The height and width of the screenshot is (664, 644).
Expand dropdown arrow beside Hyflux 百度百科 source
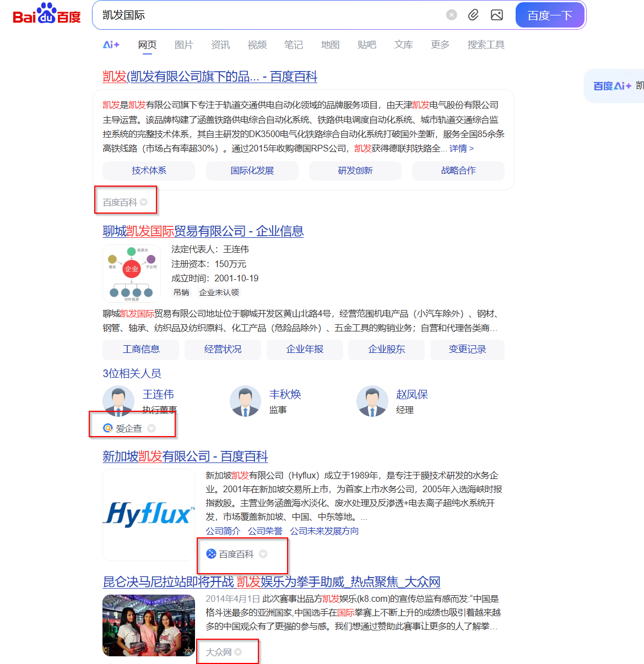pyautogui.click(x=263, y=554)
